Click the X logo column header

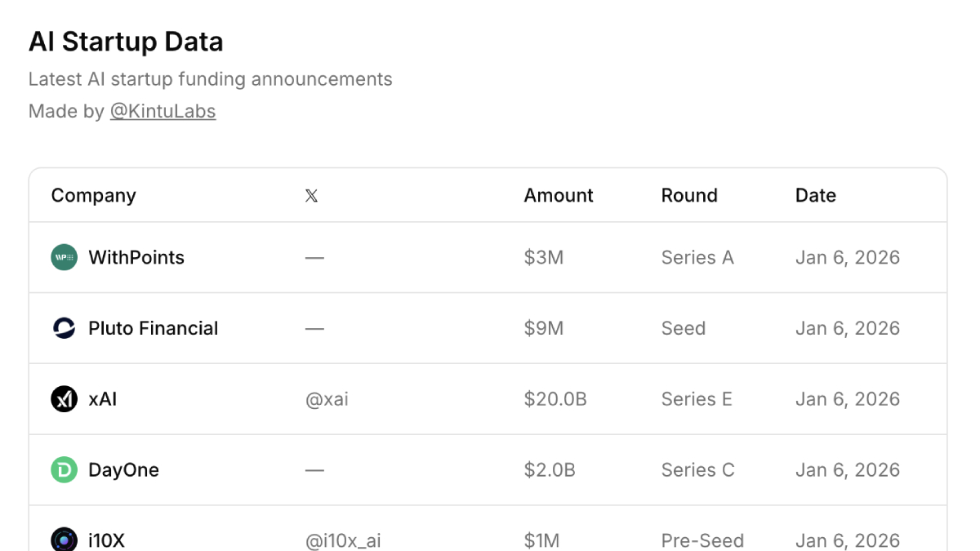[311, 196]
